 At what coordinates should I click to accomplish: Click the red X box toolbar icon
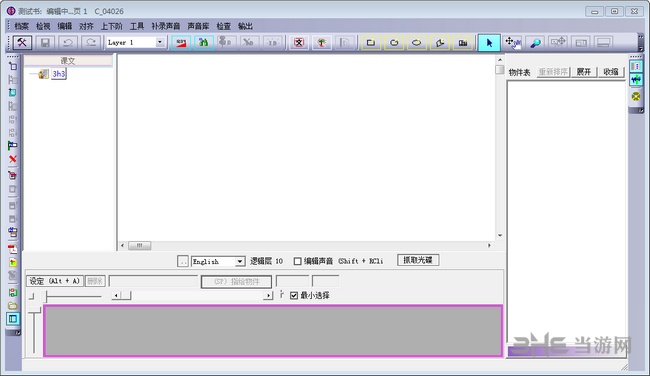tap(299, 42)
